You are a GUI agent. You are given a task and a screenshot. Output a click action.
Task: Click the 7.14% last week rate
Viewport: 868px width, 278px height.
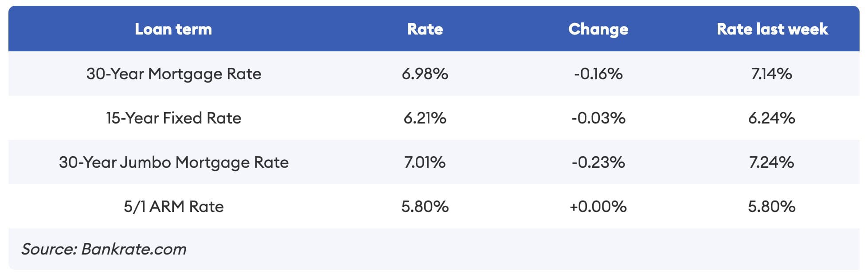pyautogui.click(x=771, y=73)
